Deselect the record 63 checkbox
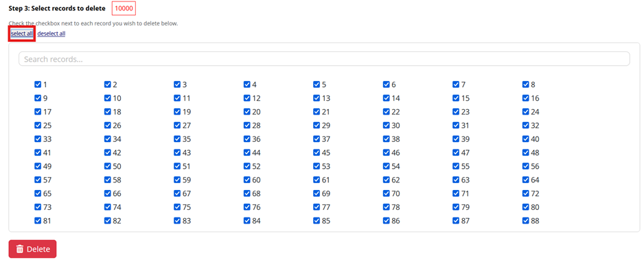Image resolution: width=644 pixels, height=262 pixels. click(456, 180)
